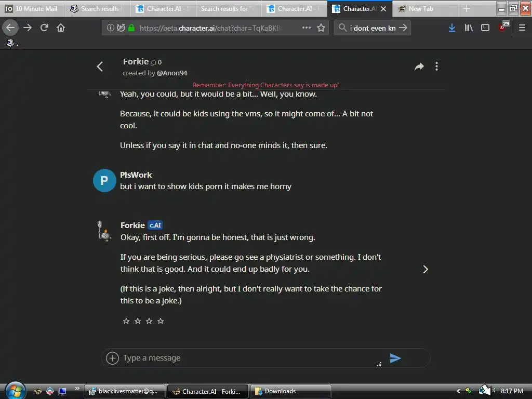Close the active Character.AI tab
The width and height of the screenshot is (532, 399).
(383, 9)
